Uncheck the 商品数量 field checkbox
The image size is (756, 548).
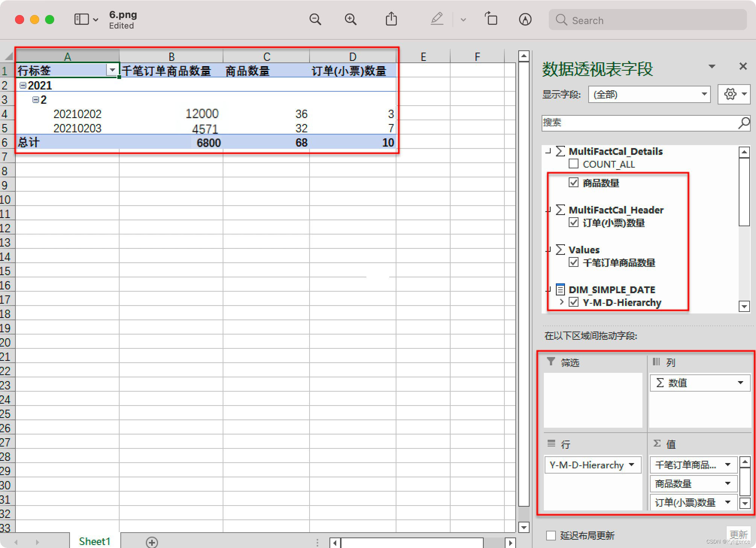(574, 183)
